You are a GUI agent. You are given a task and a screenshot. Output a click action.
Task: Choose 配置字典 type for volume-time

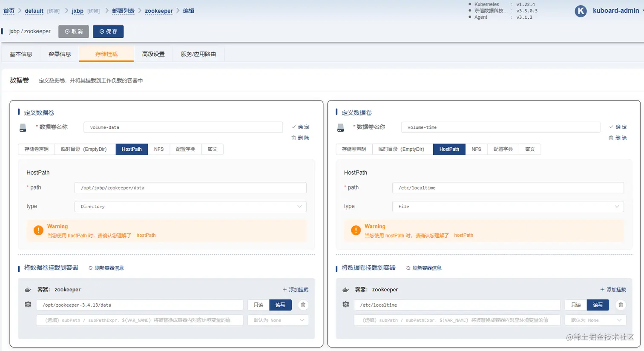coord(503,149)
